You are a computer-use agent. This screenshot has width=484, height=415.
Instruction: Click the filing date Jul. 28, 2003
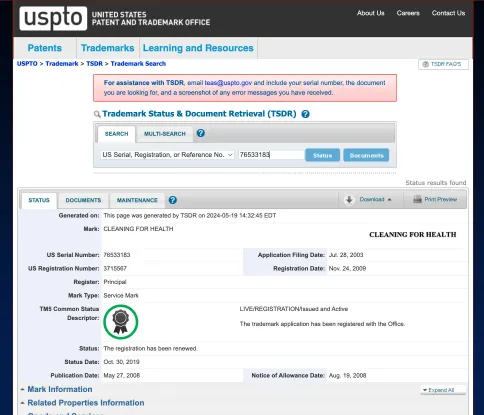(x=346, y=255)
